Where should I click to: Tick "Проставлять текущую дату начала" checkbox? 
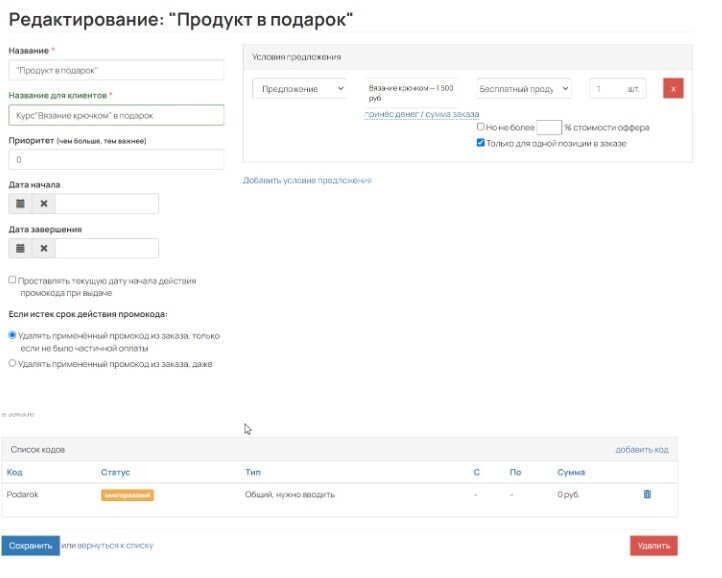[x=13, y=281]
